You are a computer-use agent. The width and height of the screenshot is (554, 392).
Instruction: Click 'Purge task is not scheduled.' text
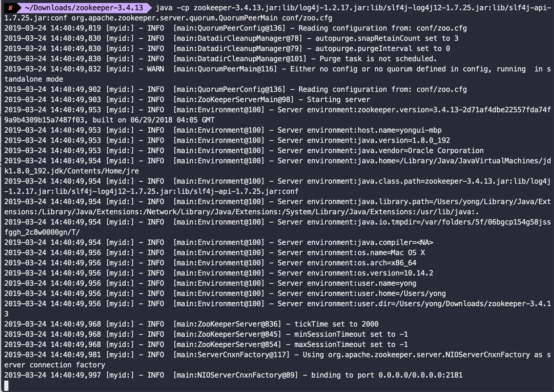coord(378,59)
